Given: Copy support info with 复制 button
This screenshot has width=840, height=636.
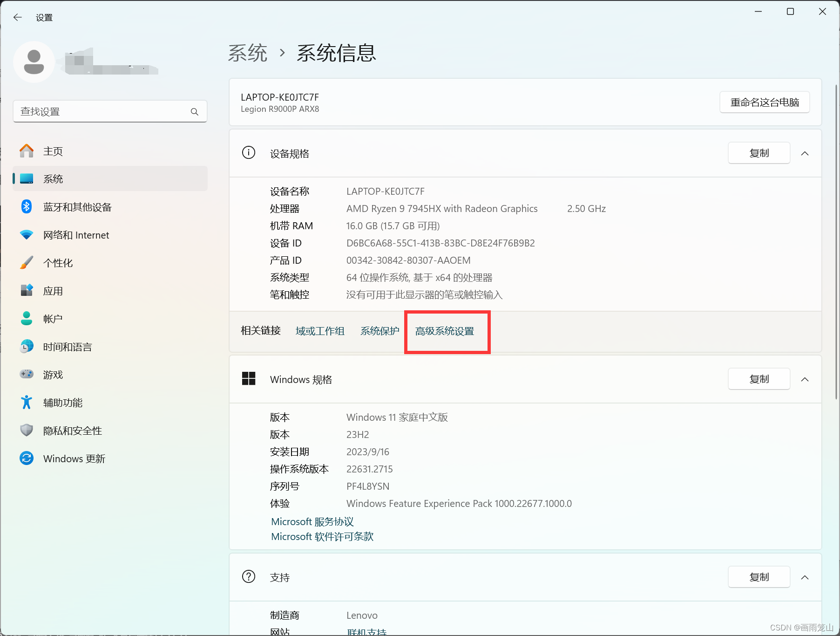Looking at the screenshot, I should pos(759,577).
